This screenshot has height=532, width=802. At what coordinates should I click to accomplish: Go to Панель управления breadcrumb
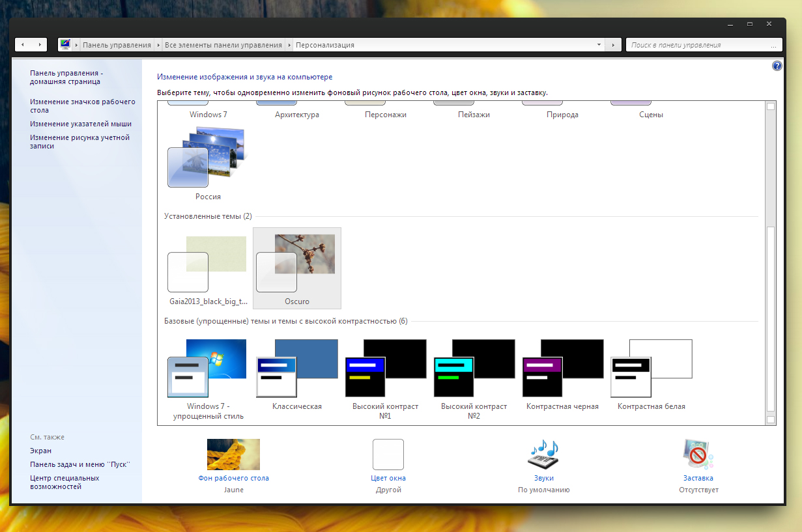(117, 45)
